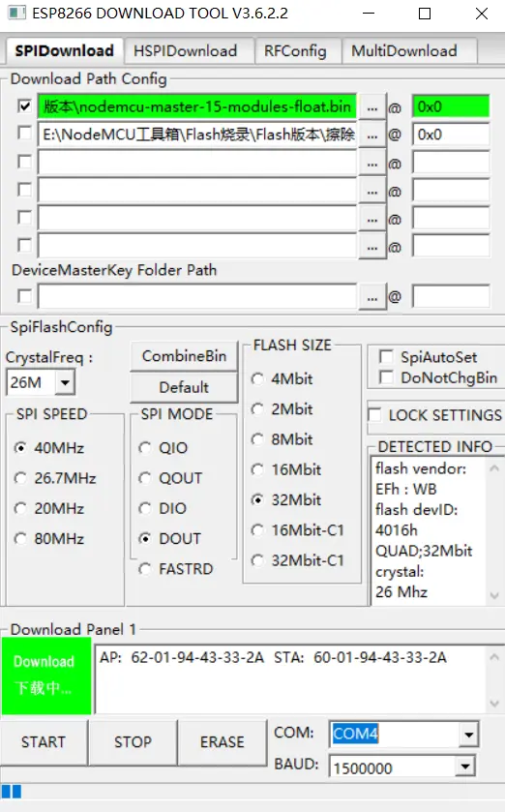
Task: Select 40MHz SPI speed
Action: 20,447
